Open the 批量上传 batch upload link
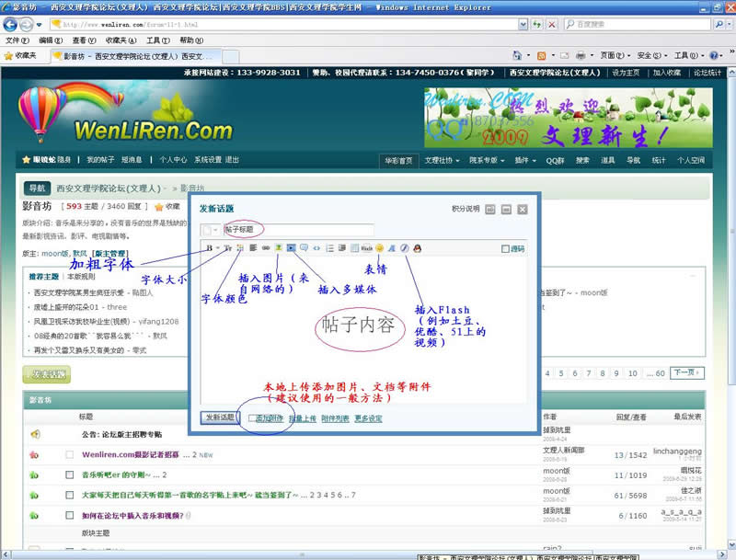 click(x=303, y=418)
